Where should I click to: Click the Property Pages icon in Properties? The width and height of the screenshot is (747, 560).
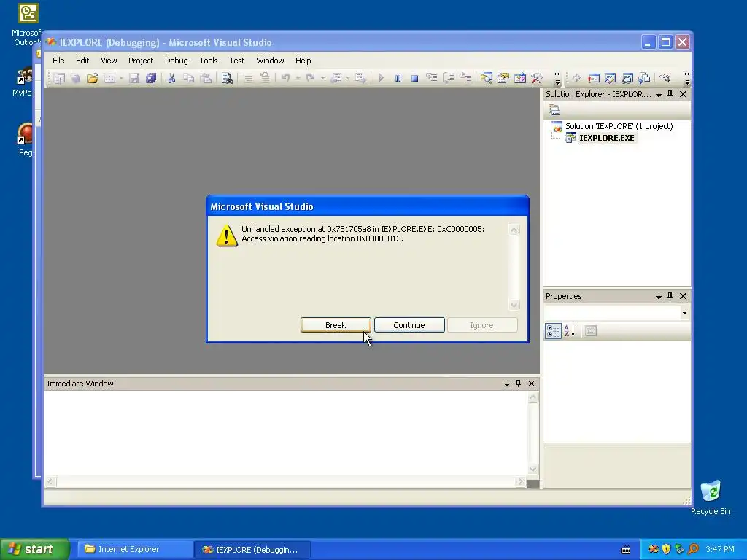tap(591, 331)
